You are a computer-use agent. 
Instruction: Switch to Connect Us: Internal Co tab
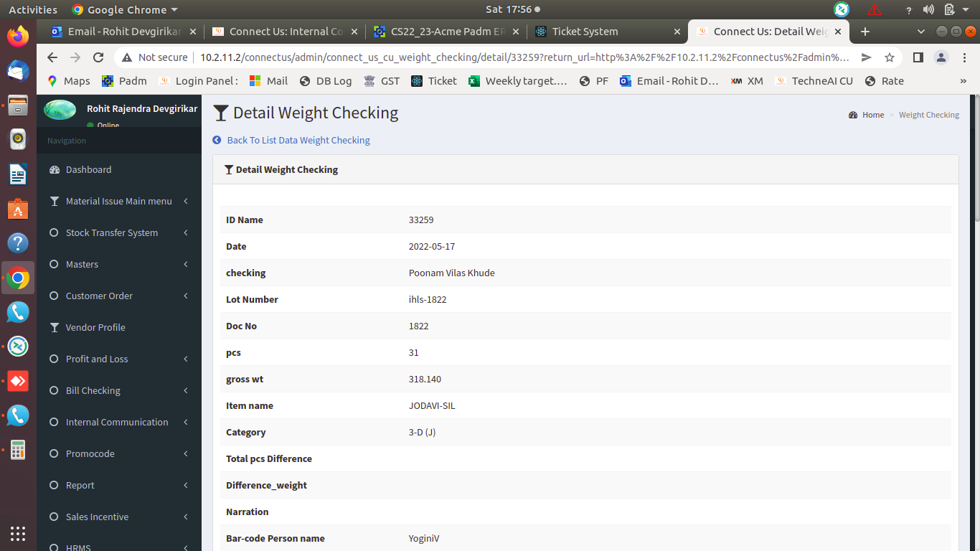coord(286,32)
